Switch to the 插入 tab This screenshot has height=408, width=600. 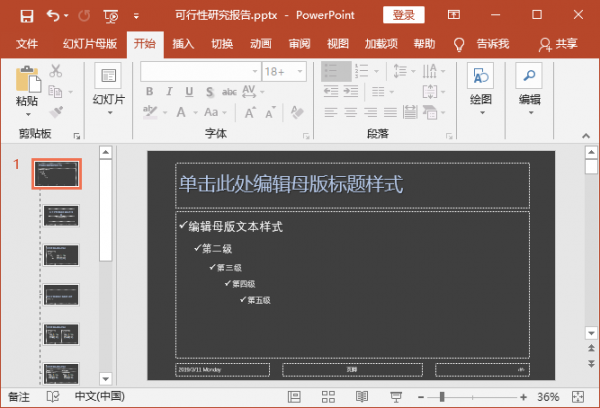tap(183, 44)
